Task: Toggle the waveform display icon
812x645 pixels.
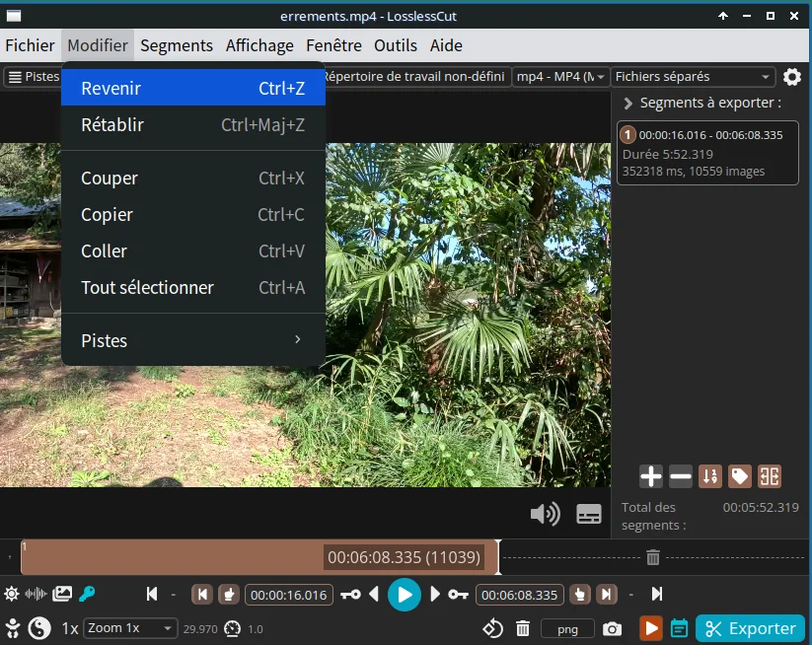Action: (37, 594)
